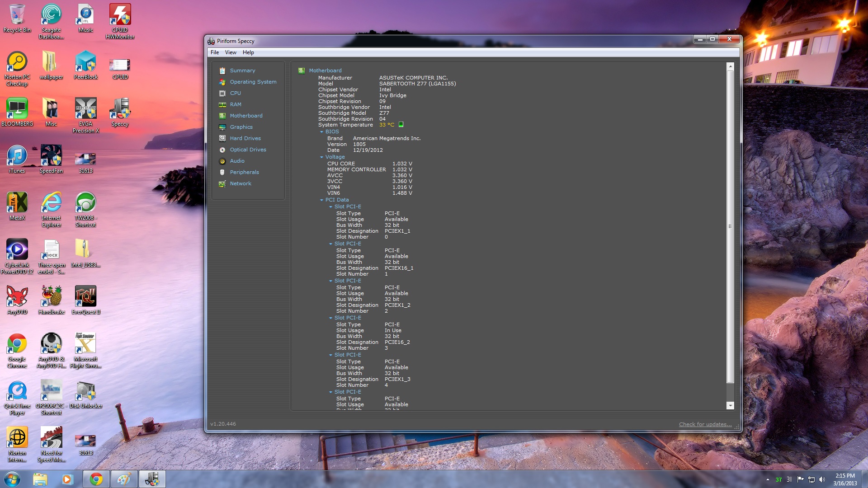Viewport: 868px width, 488px height.
Task: Select the SpeedFan desktop icon
Action: (52, 159)
